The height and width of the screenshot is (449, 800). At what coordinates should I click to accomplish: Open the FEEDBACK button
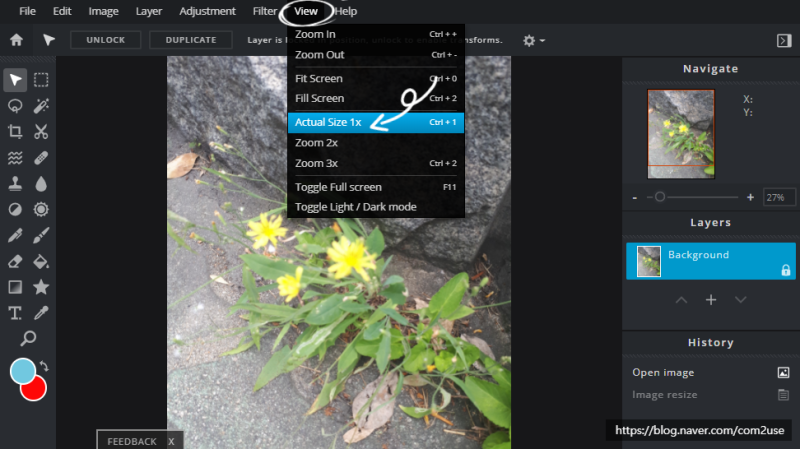point(132,441)
